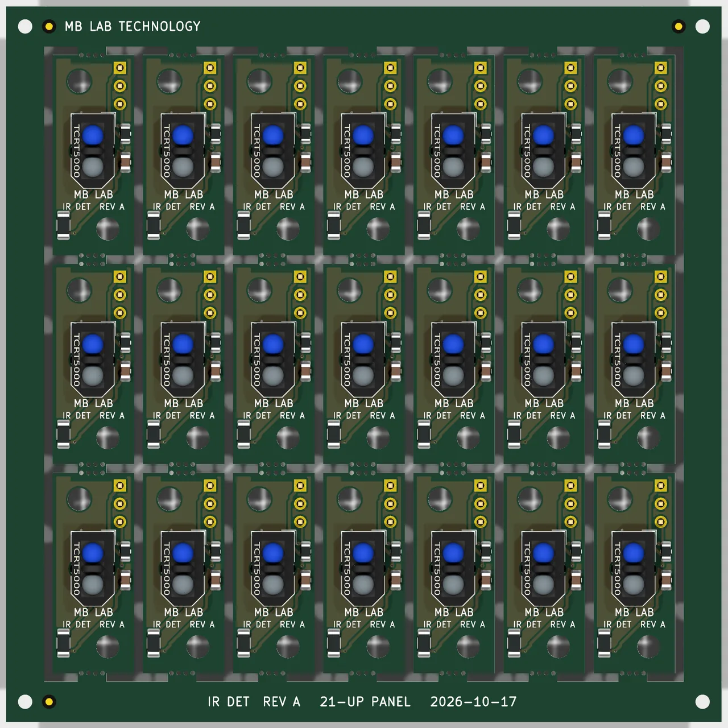Click the "21-UP PANEL" text on the bottom rail
728x728 pixels.
(365, 702)
